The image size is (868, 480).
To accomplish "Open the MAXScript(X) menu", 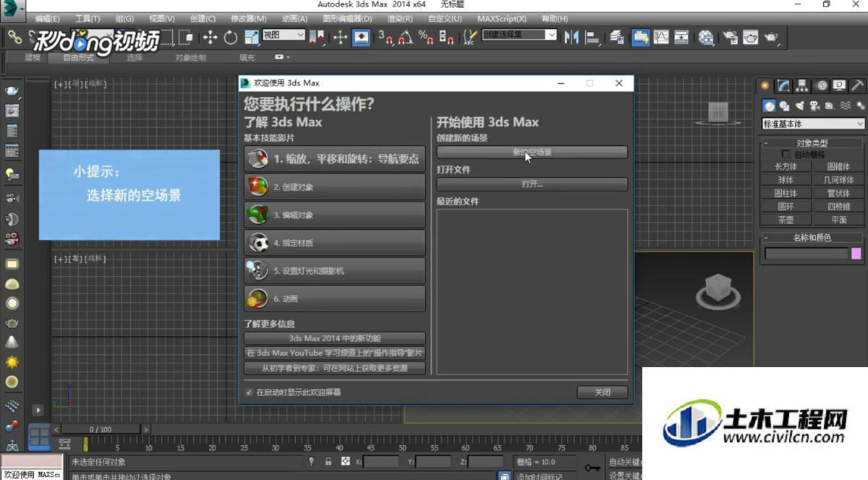I will 502,18.
